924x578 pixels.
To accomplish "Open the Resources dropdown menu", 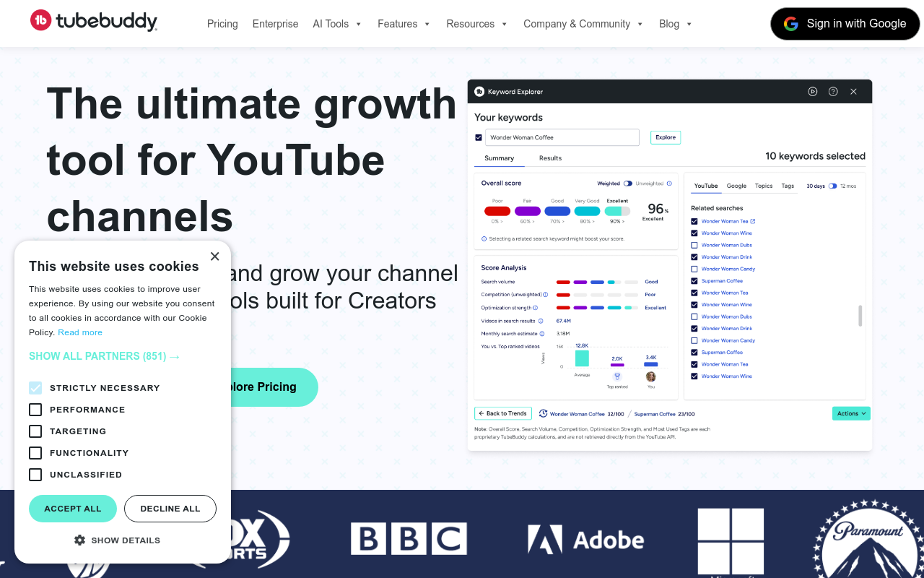I will coord(476,24).
